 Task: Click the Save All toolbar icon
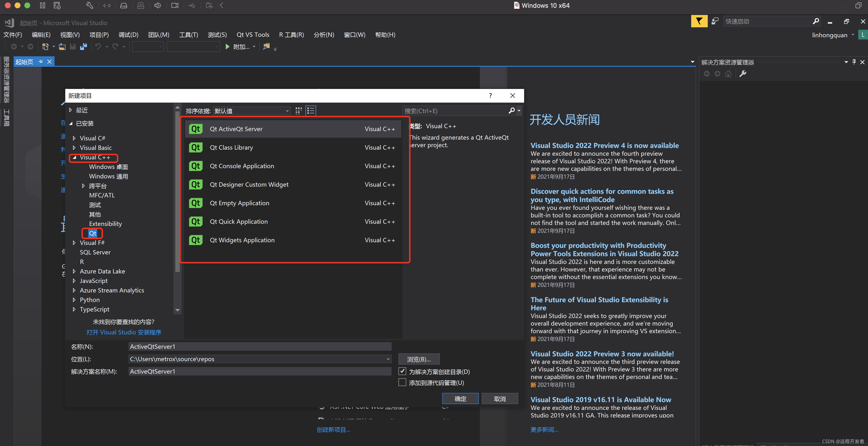[84, 47]
